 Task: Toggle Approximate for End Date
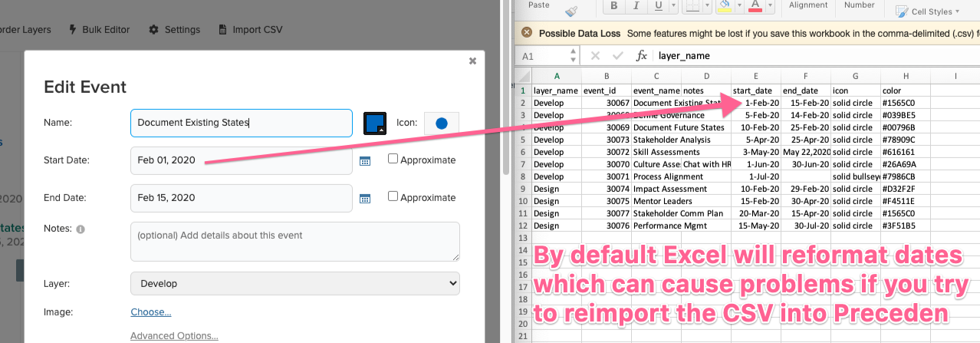[393, 196]
